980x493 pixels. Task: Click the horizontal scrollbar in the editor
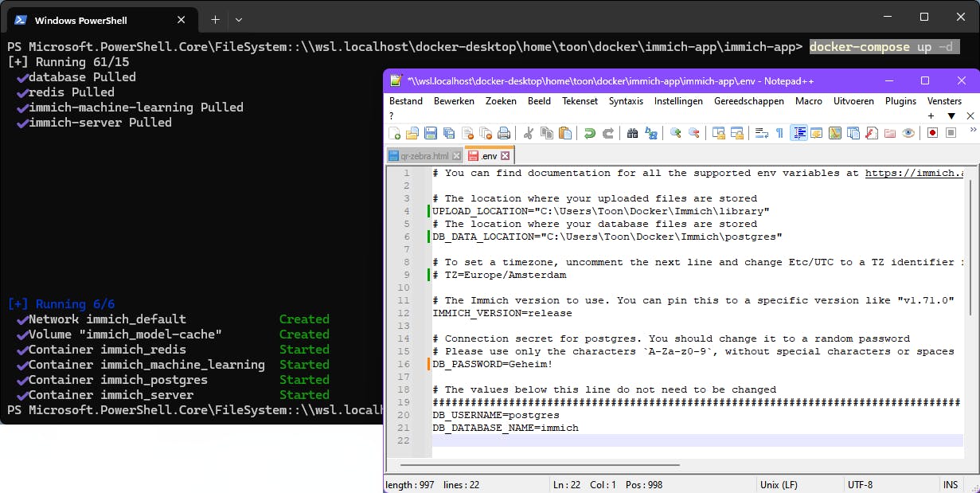540,464
